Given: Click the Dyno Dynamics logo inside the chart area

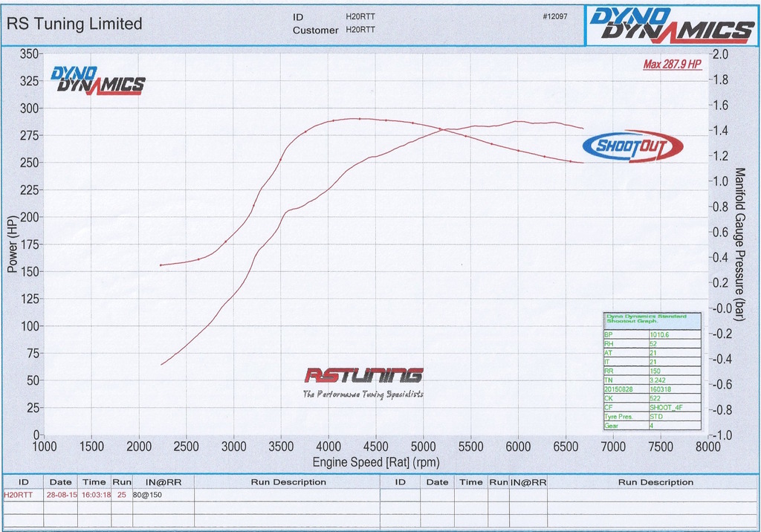Looking at the screenshot, I should point(98,80).
